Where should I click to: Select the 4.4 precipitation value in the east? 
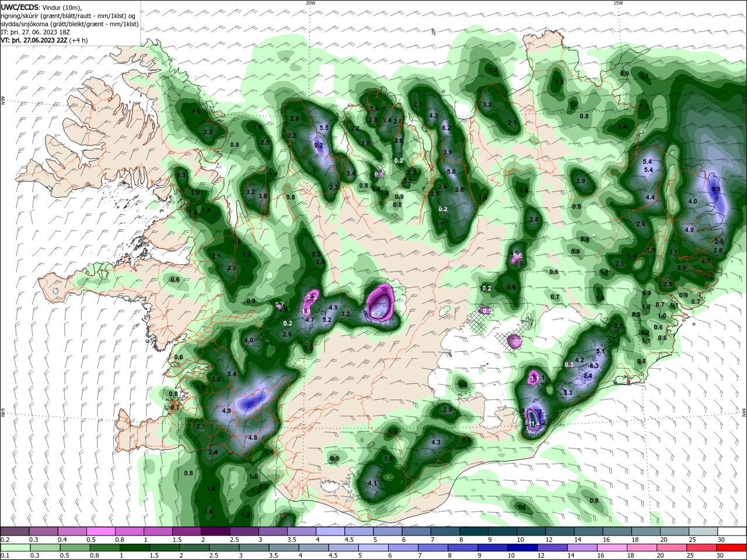650,198
